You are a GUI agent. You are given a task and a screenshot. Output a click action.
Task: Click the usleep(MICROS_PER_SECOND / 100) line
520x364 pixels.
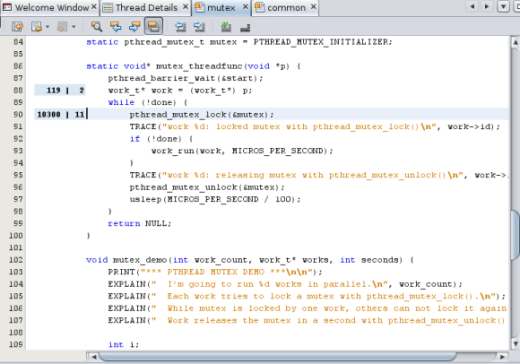pos(215,199)
